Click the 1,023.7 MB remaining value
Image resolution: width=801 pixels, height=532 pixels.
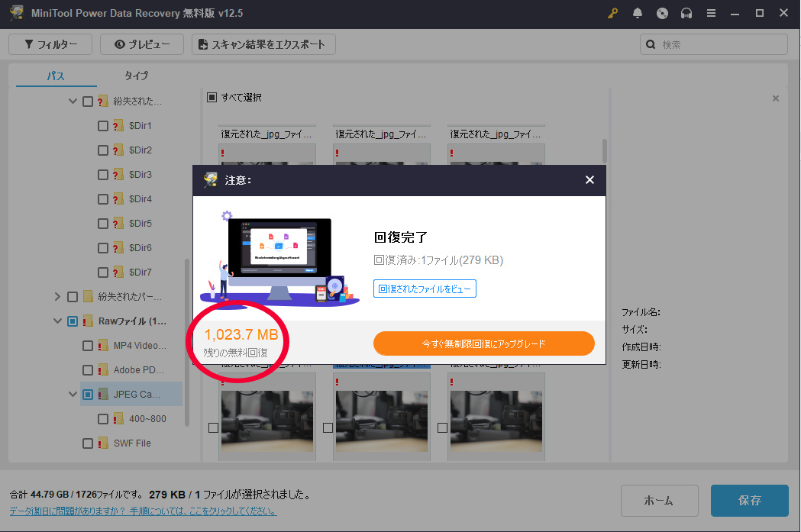(241, 334)
